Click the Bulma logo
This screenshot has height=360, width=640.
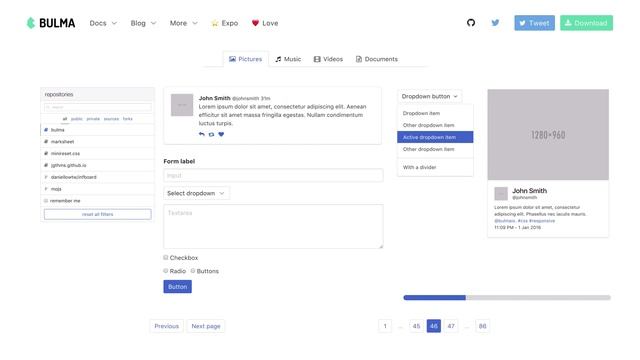(51, 23)
